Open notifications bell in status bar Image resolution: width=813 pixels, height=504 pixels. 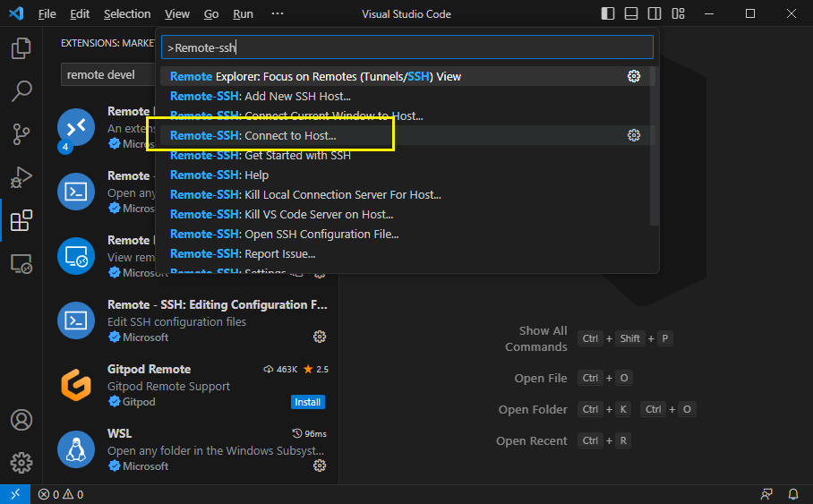(792, 494)
